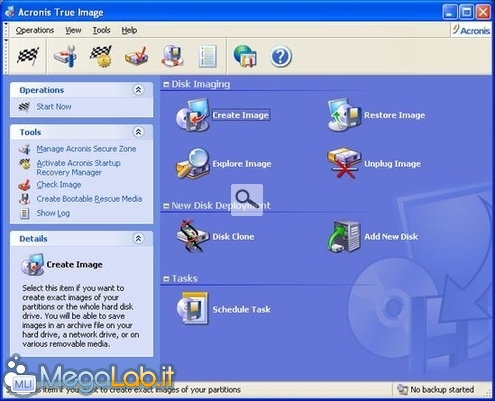Click the Secure Zone wrench toolbar icon

66,56
